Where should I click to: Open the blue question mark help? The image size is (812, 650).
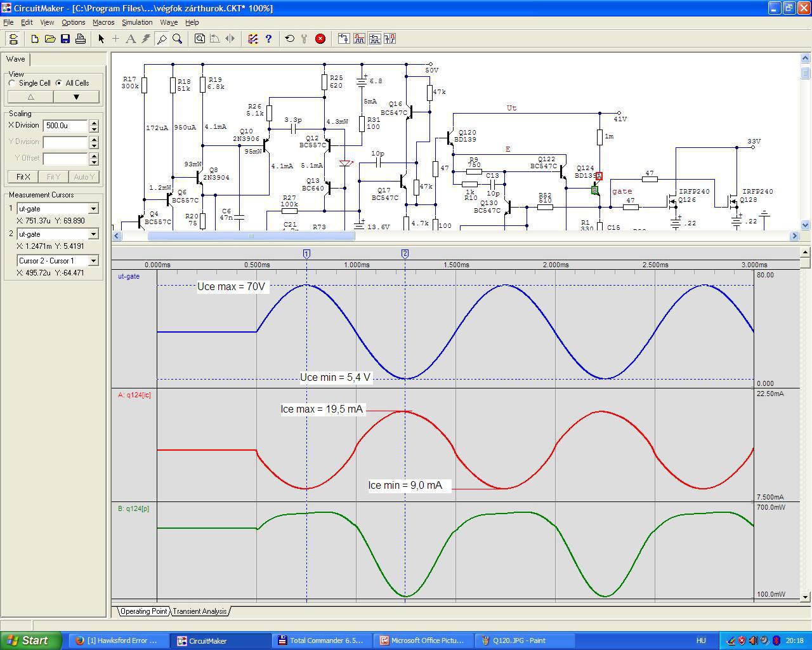(x=268, y=39)
